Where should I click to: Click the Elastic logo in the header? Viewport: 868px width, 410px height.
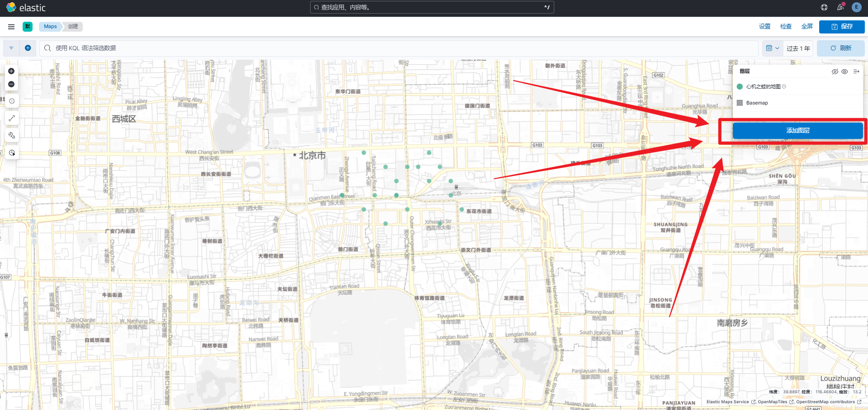click(x=26, y=8)
